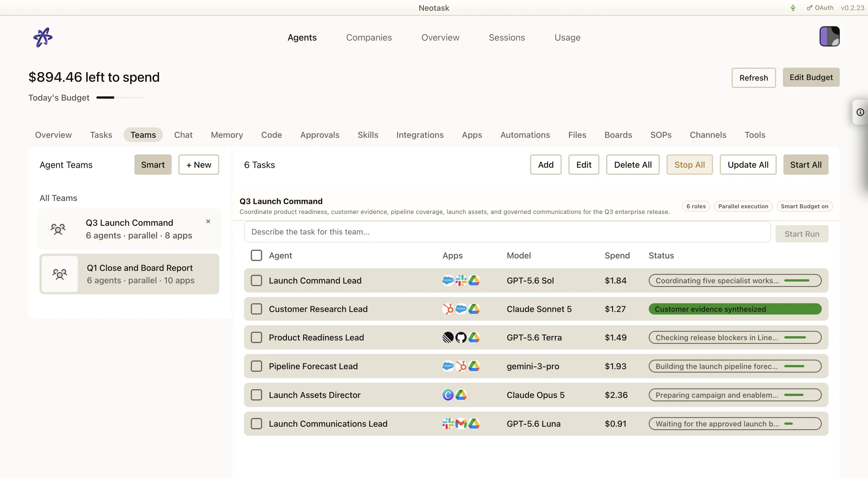Focus the Describe the task for this team field
The height and width of the screenshot is (478, 868).
click(507, 232)
